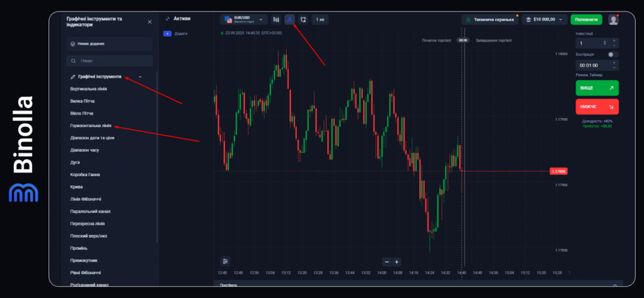The height and width of the screenshot is (298, 644).
Task: Click the chart settings sliders icon
Action: 226,261
